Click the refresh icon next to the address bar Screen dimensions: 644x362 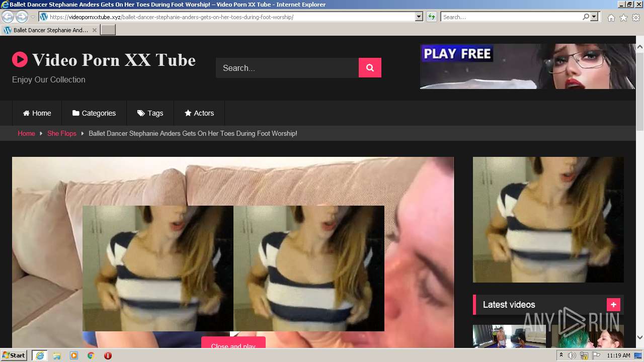click(432, 17)
